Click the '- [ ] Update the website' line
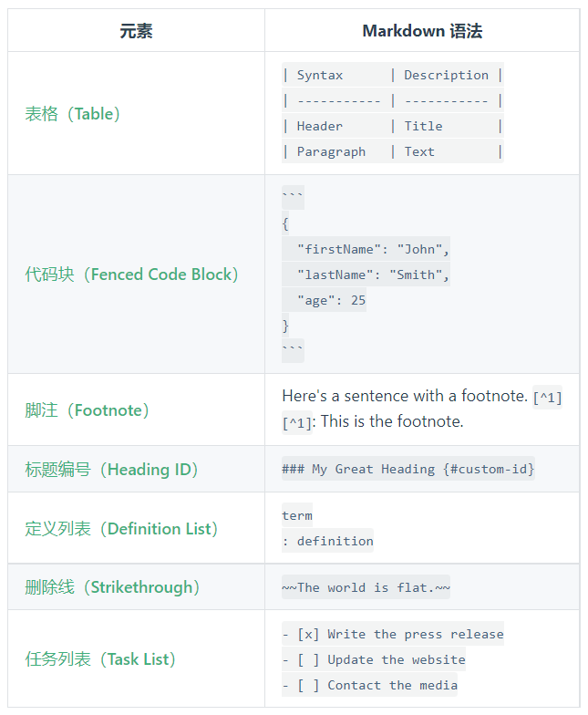Viewport: 588px width, 715px height. tap(374, 660)
